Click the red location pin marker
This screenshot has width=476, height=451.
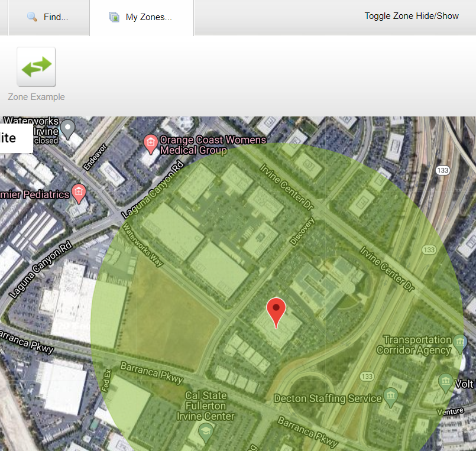pyautogui.click(x=276, y=313)
